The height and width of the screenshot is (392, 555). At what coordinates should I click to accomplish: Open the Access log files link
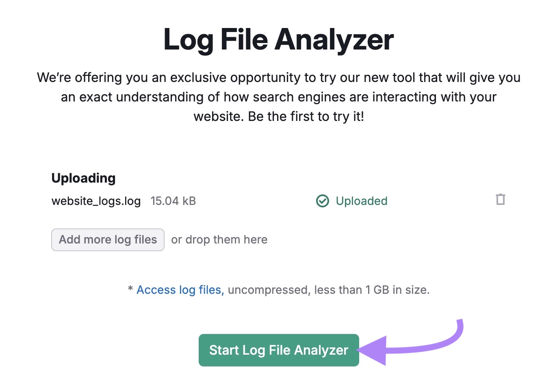click(x=179, y=290)
